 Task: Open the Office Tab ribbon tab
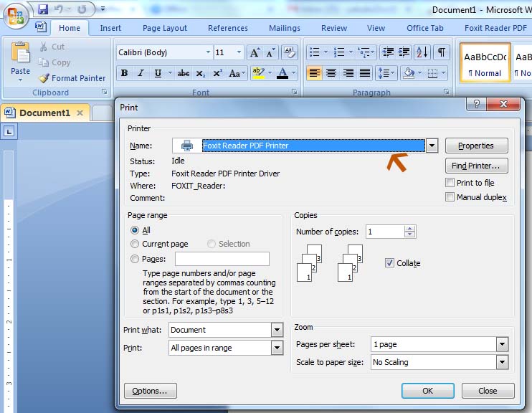pos(424,28)
